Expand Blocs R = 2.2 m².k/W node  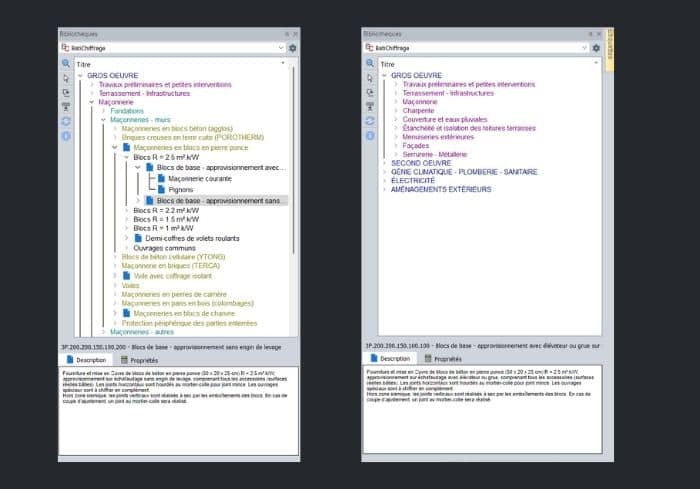coord(127,211)
